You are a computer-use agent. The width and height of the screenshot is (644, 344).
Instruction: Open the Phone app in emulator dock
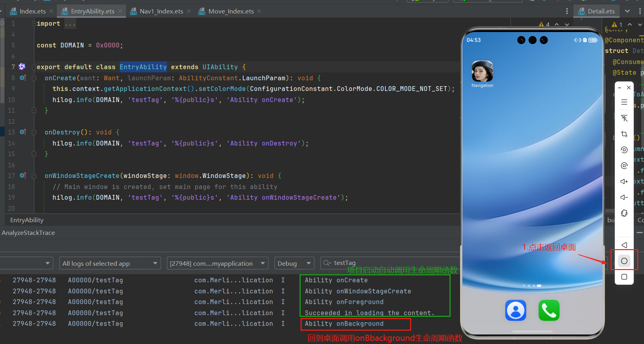tap(549, 310)
